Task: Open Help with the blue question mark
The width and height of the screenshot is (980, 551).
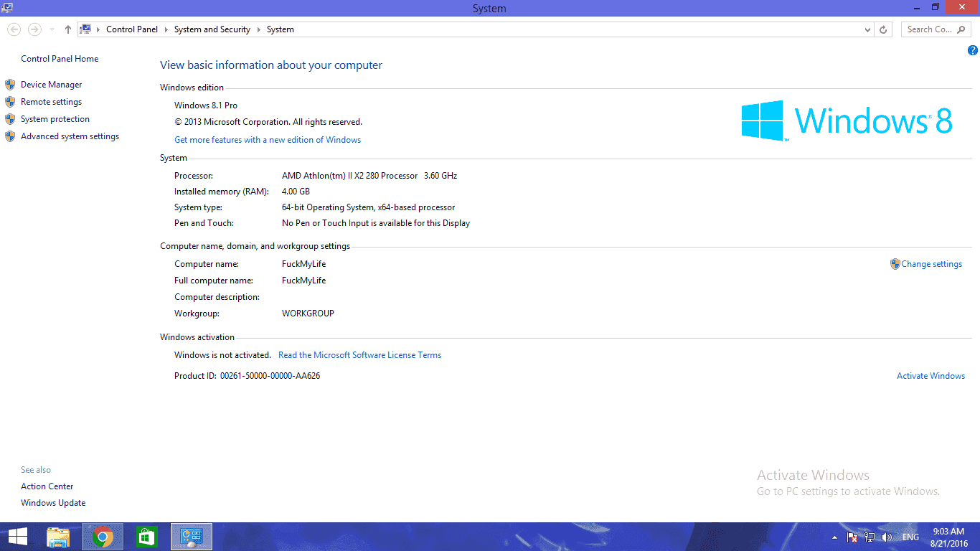Action: click(x=973, y=50)
